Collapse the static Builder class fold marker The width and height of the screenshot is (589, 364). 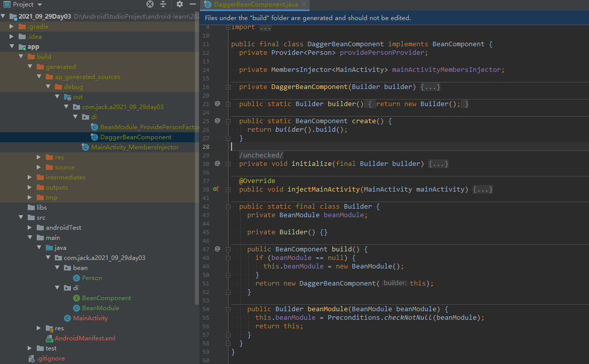click(x=228, y=207)
